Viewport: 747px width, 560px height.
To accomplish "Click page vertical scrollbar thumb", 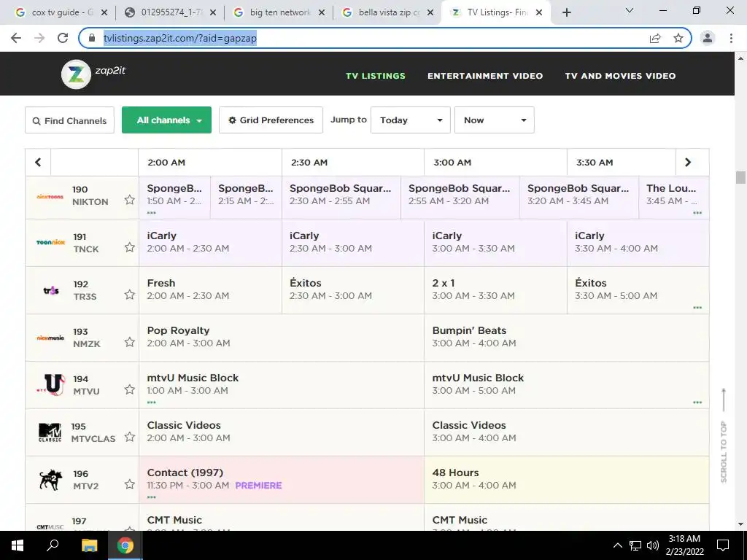I will [x=740, y=177].
